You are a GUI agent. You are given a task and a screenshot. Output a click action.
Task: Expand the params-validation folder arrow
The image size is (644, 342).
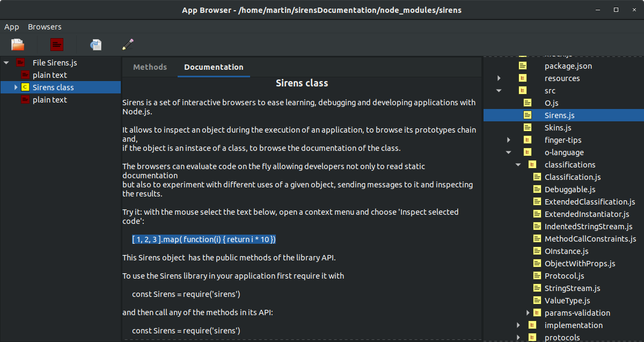pyautogui.click(x=528, y=313)
